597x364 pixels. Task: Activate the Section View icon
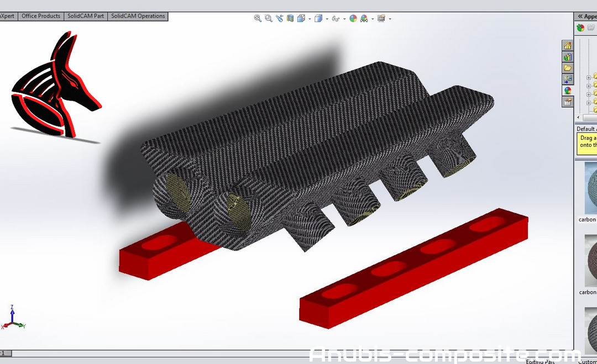290,18
